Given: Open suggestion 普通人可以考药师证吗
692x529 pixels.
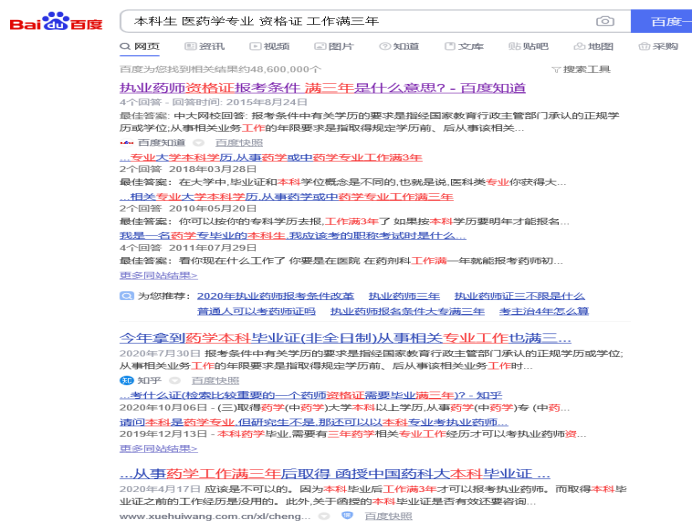Looking at the screenshot, I should 256,311.
